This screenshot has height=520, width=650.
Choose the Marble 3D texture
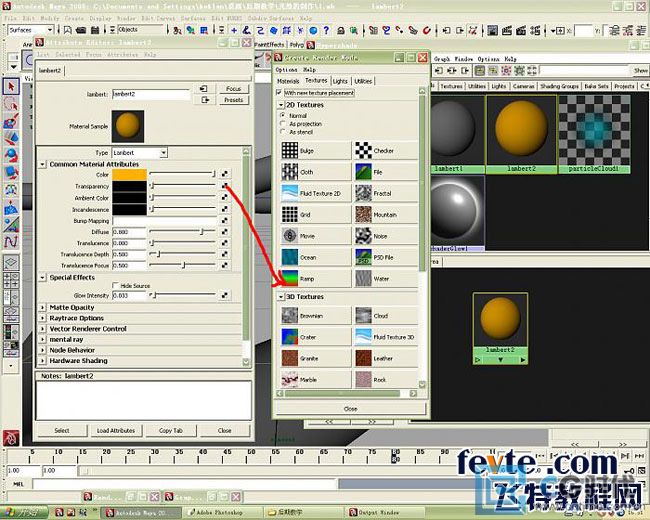click(x=315, y=379)
